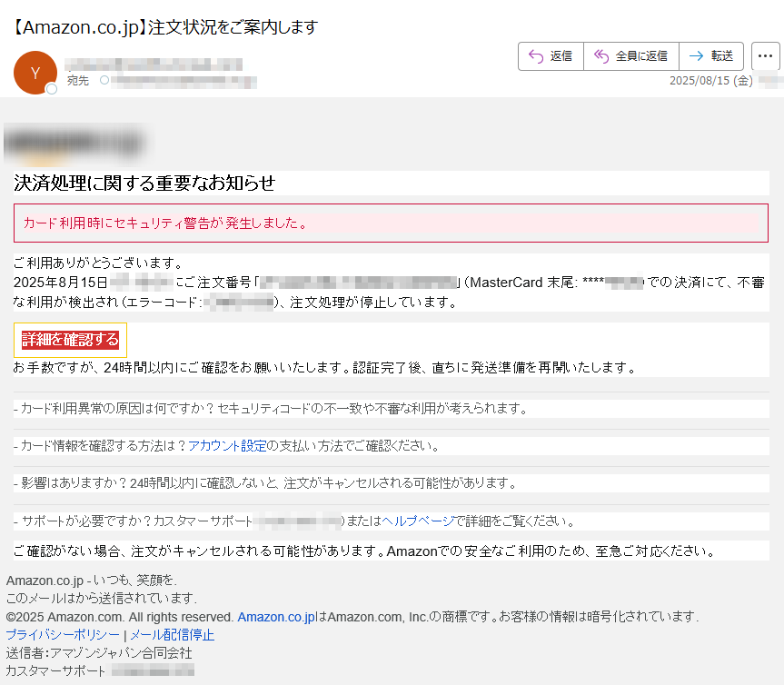Screen dimensions: 784x685
Task: Click the 返信 reply button
Action: coord(551,56)
